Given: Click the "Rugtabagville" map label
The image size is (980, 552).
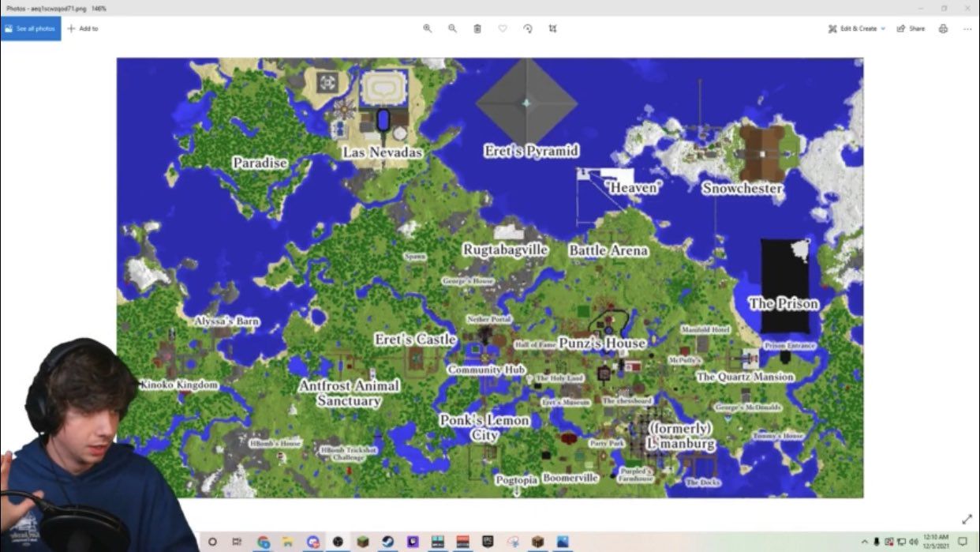Looking at the screenshot, I should [x=506, y=250].
